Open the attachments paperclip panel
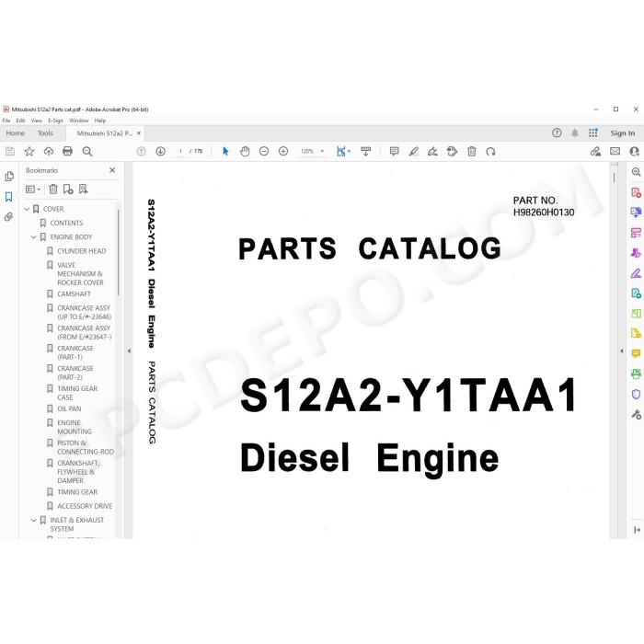The image size is (644, 644). 9,217
